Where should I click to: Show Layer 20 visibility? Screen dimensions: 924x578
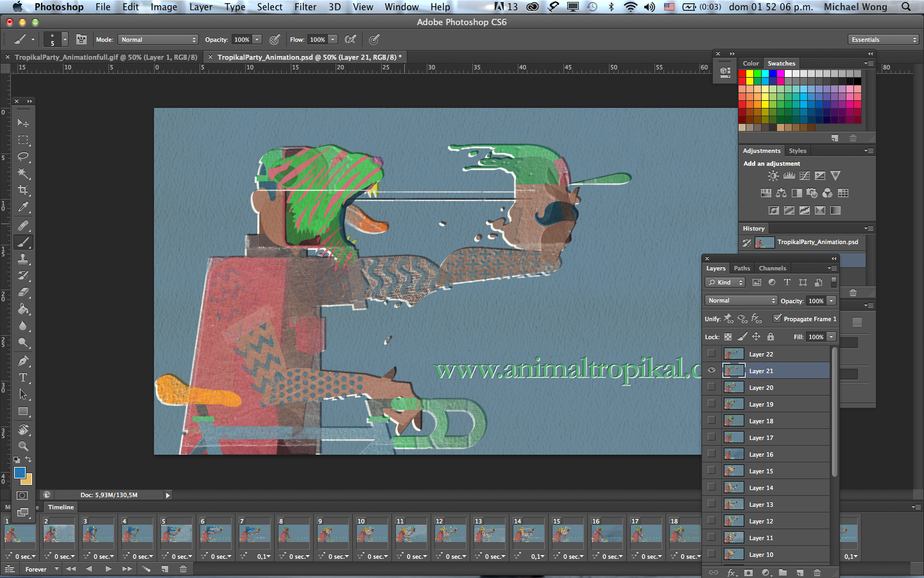click(711, 387)
